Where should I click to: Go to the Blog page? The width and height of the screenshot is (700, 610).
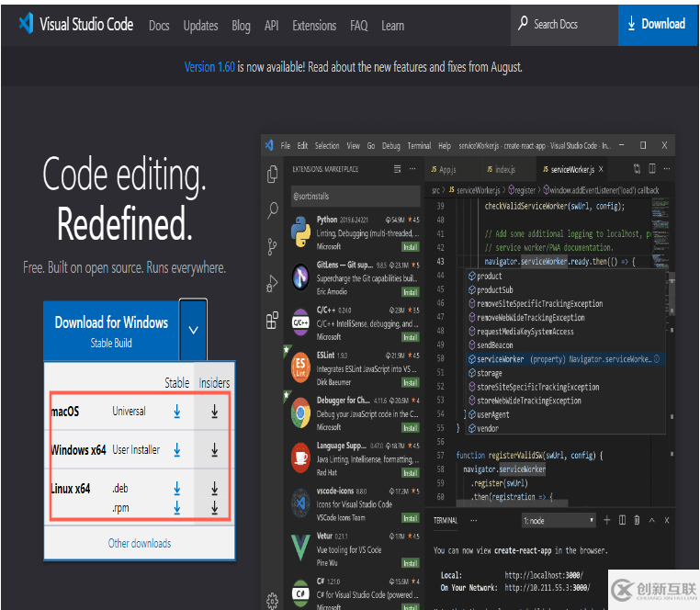coord(241,26)
